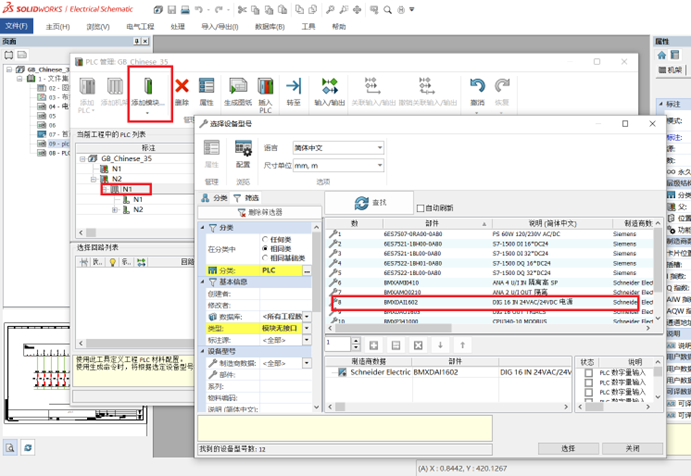Click the red X delete (删除) icon
Image resolution: width=691 pixels, height=476 pixels.
click(182, 86)
